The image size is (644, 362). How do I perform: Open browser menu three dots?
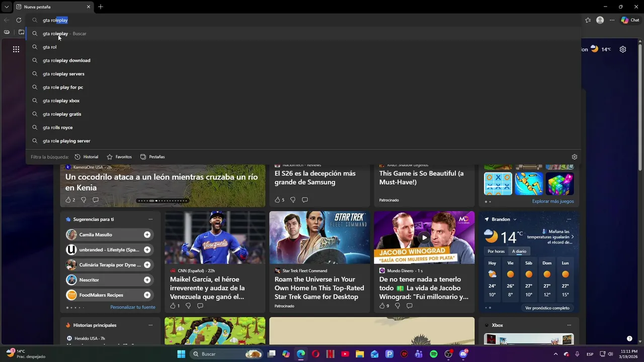(x=612, y=20)
